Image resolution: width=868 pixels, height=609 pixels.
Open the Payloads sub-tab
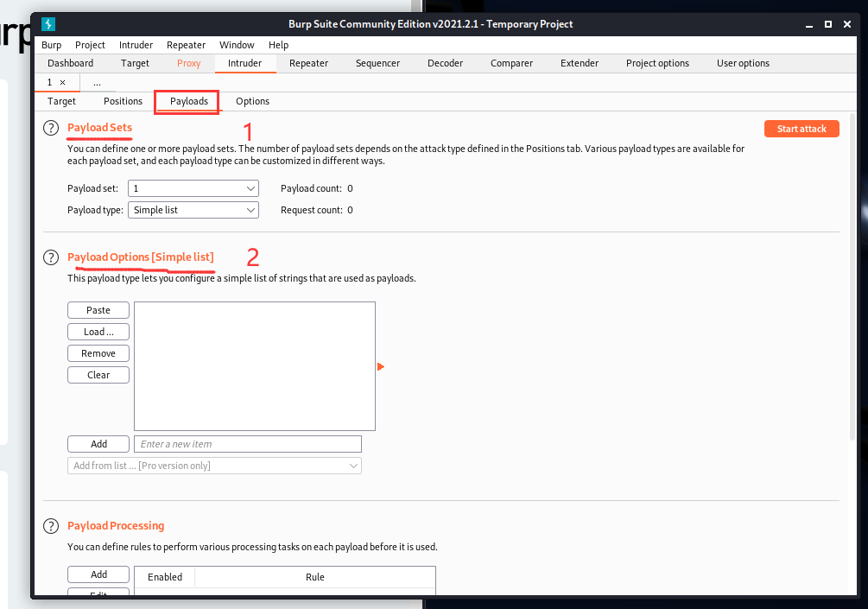point(189,101)
